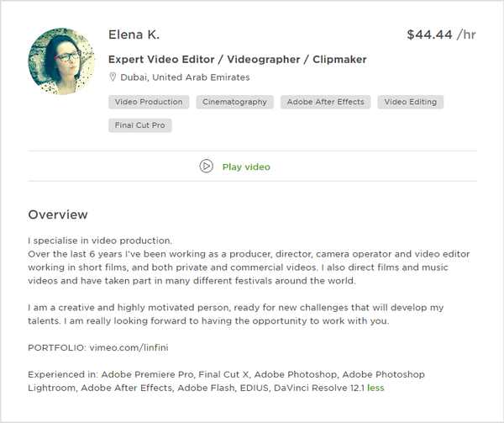504x423 pixels.
Task: Click the Overview section heading
Action: [x=58, y=214]
